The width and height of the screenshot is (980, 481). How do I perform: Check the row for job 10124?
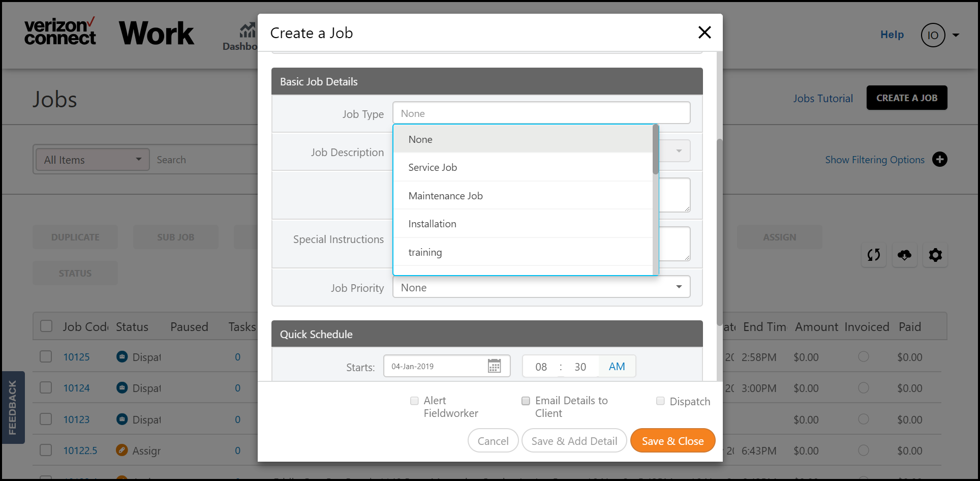coord(46,387)
